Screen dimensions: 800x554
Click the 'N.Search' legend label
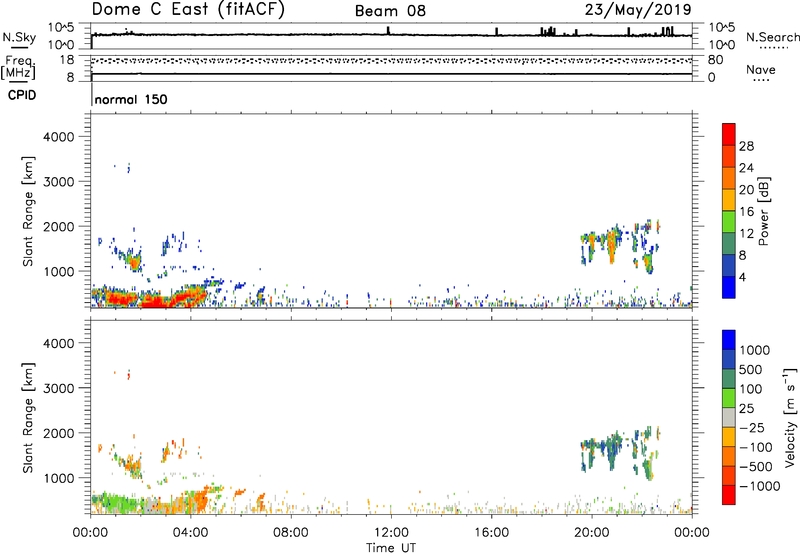772,37
